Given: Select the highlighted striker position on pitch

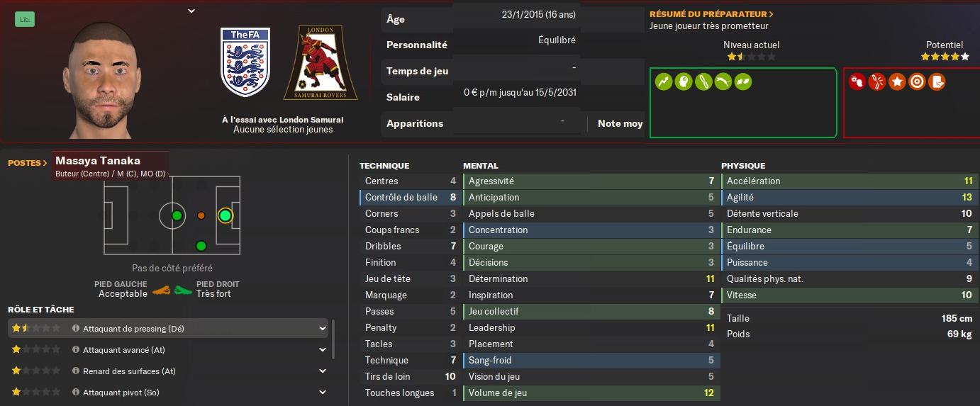Looking at the screenshot, I should pyautogui.click(x=225, y=215).
